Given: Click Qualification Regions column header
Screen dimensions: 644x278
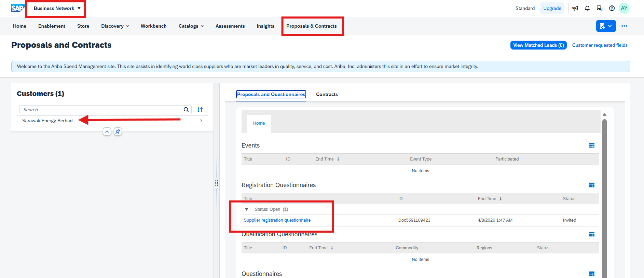Looking at the screenshot, I should coord(484,248).
